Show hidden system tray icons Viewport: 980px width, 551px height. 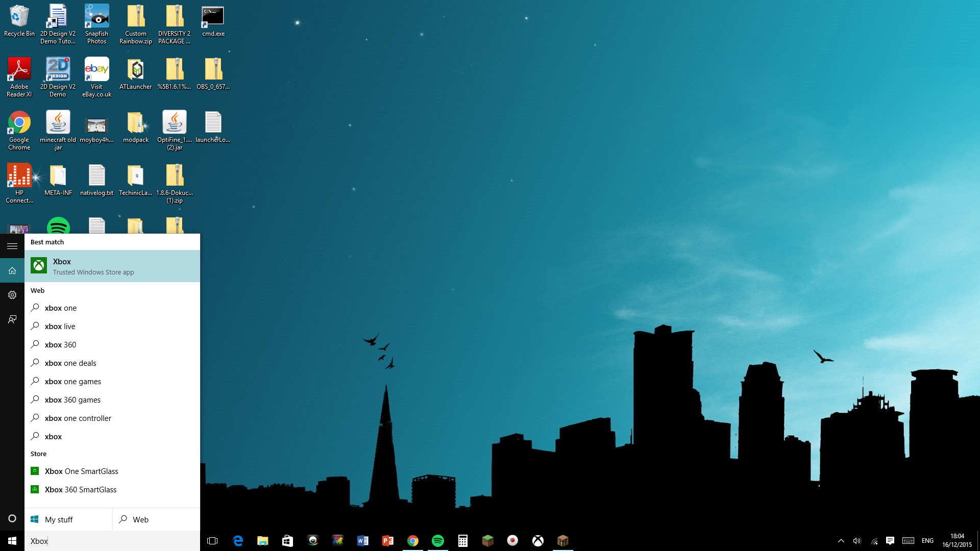pos(841,541)
